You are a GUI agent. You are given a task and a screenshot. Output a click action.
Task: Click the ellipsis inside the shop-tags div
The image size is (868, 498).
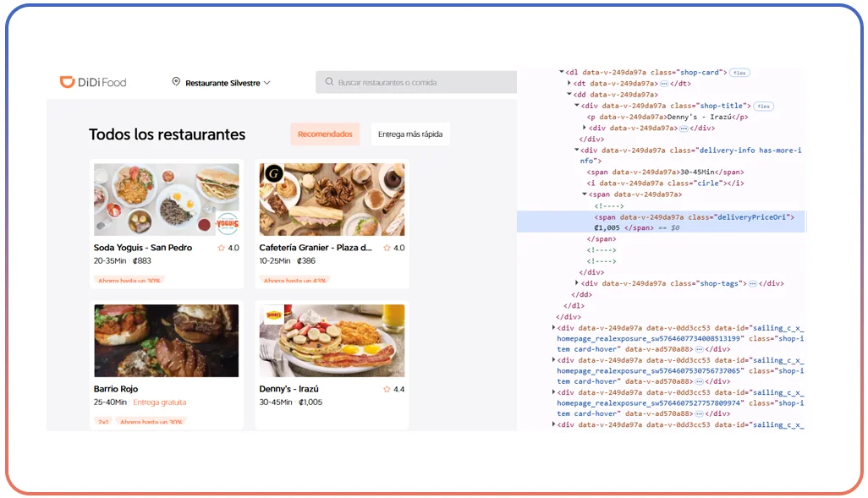[752, 284]
